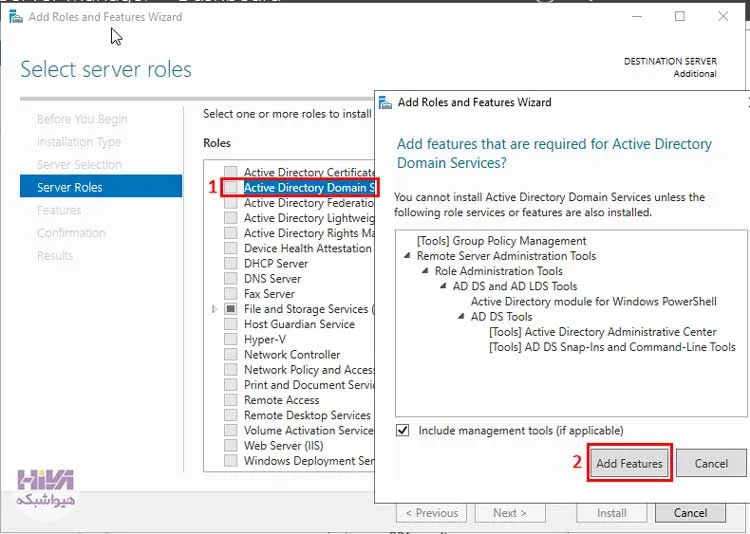Expand File and Storage Services node
The height and width of the screenshot is (534, 750).
pyautogui.click(x=214, y=309)
